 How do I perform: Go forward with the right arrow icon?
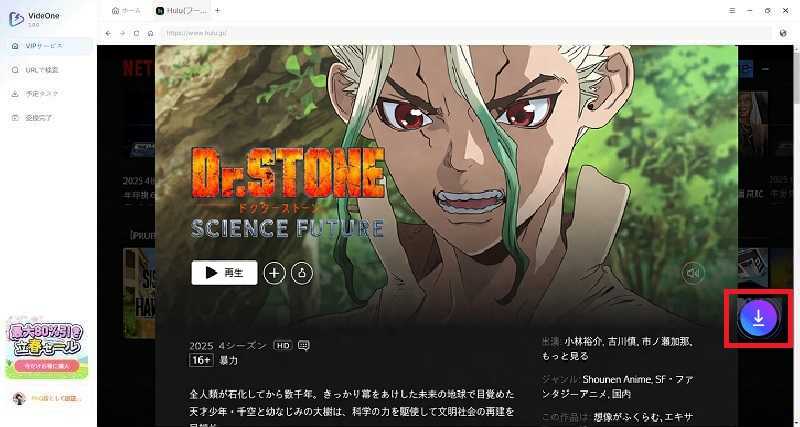click(x=122, y=33)
